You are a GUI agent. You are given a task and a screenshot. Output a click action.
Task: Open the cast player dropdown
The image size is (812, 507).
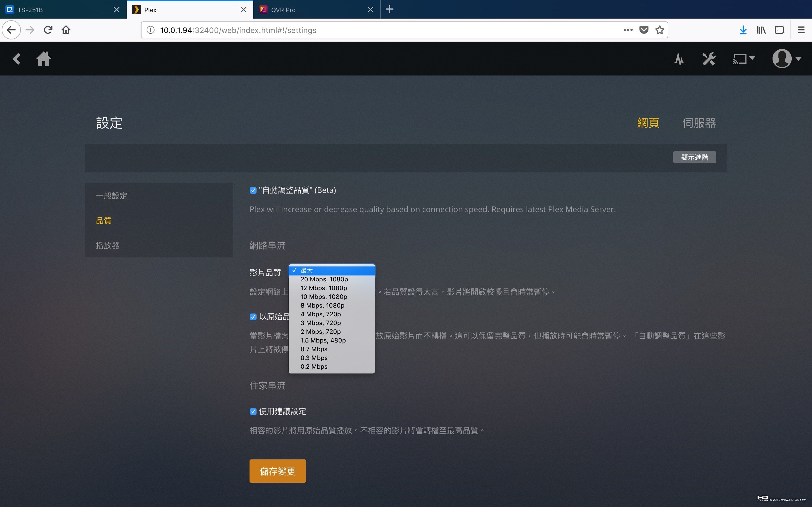[x=743, y=59]
